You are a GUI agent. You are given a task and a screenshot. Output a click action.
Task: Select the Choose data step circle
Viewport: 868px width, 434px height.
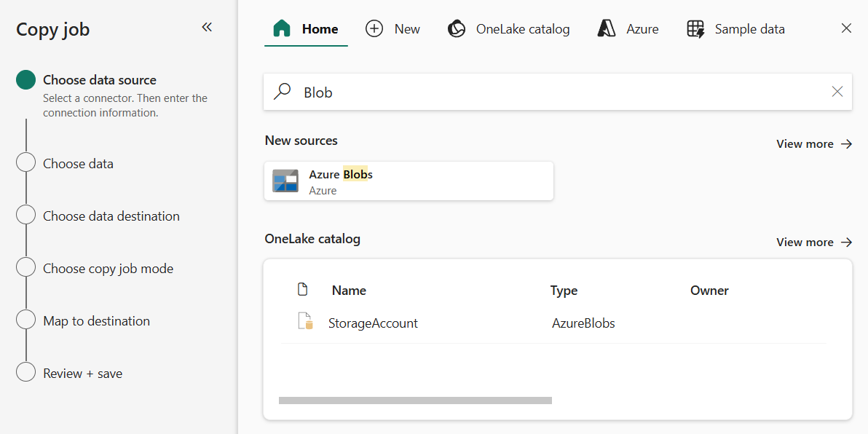tap(25, 163)
